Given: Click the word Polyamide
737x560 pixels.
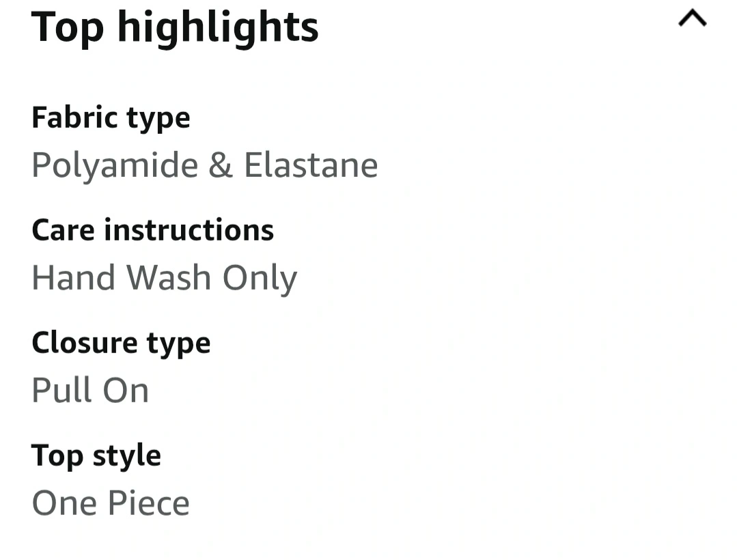Looking at the screenshot, I should click(x=115, y=165).
